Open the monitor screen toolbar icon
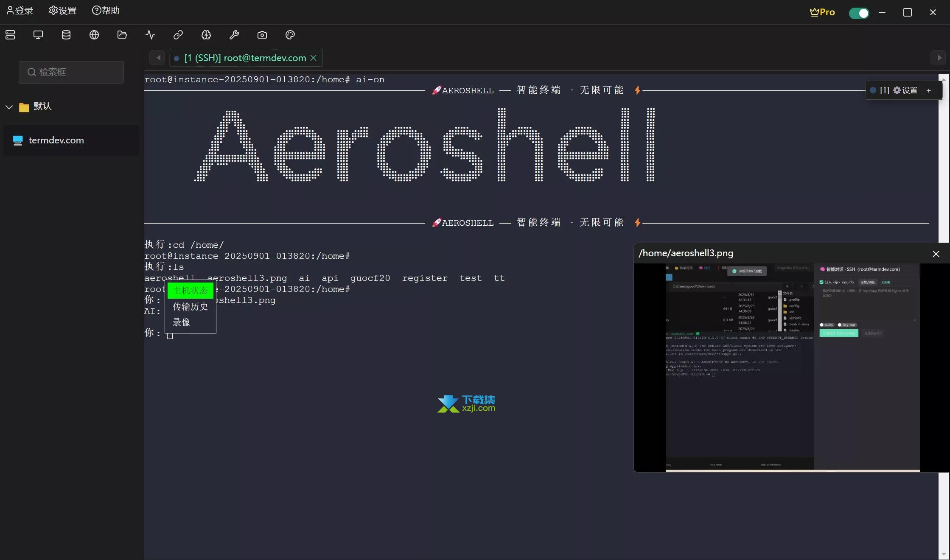This screenshot has height=560, width=950. 38,35
